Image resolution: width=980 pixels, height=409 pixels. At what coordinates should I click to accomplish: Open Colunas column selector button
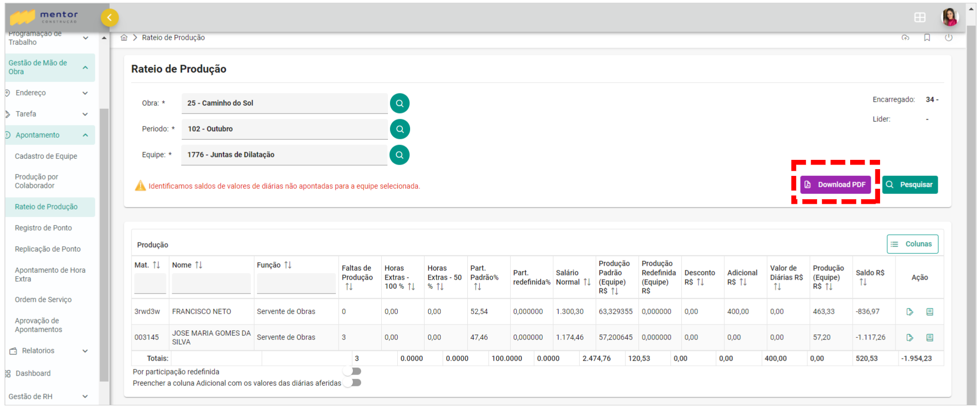(x=913, y=244)
